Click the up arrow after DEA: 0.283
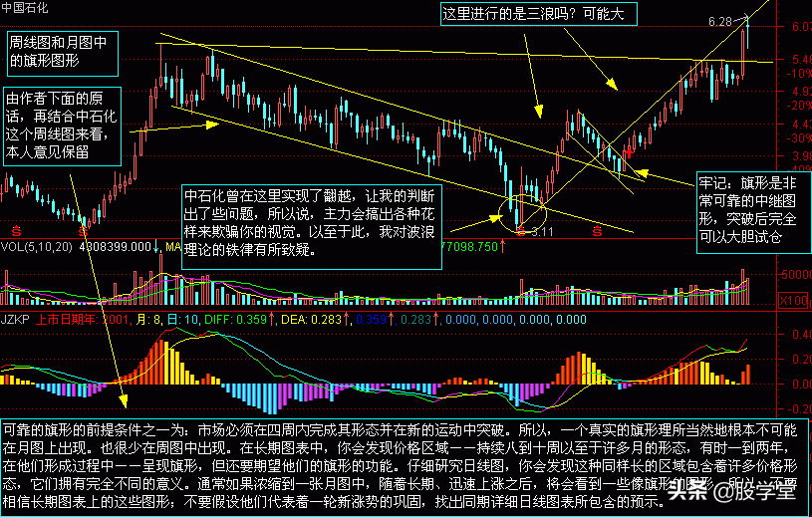The width and height of the screenshot is (812, 517). tap(346, 320)
